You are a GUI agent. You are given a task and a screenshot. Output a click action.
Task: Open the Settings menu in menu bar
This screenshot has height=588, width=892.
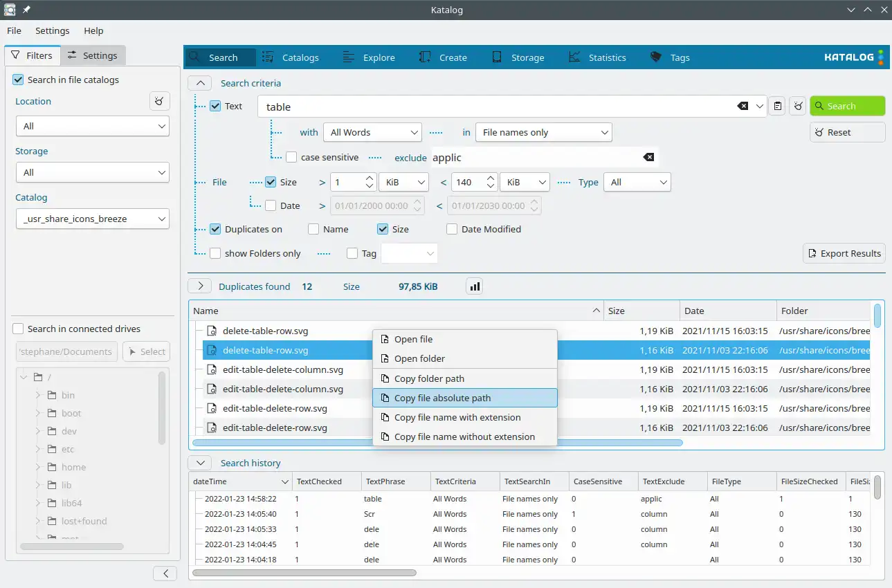click(x=52, y=30)
